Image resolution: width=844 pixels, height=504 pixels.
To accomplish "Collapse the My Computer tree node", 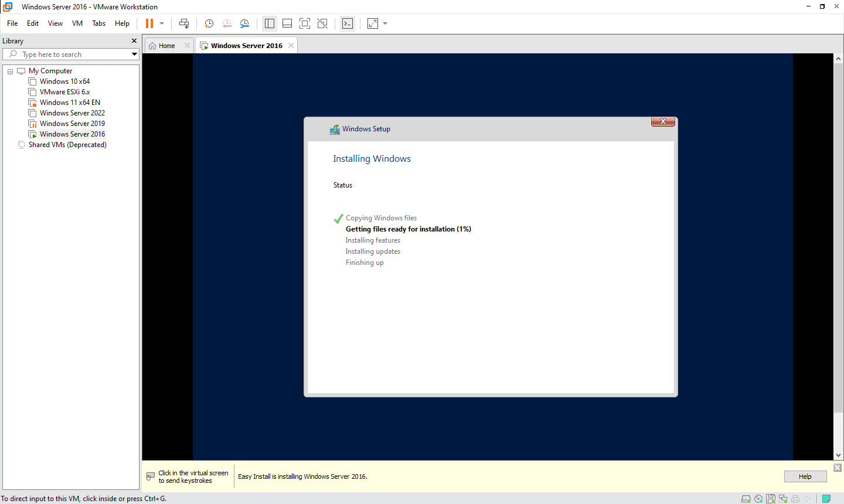I will [10, 71].
